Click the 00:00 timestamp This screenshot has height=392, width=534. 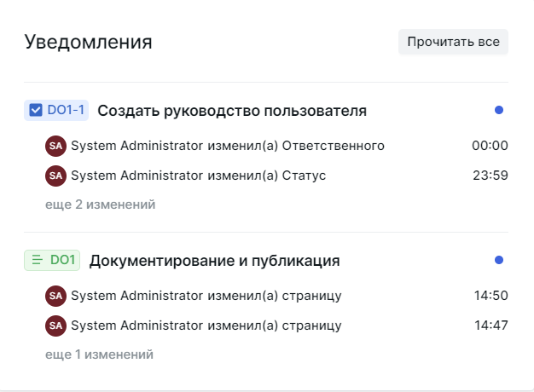490,146
